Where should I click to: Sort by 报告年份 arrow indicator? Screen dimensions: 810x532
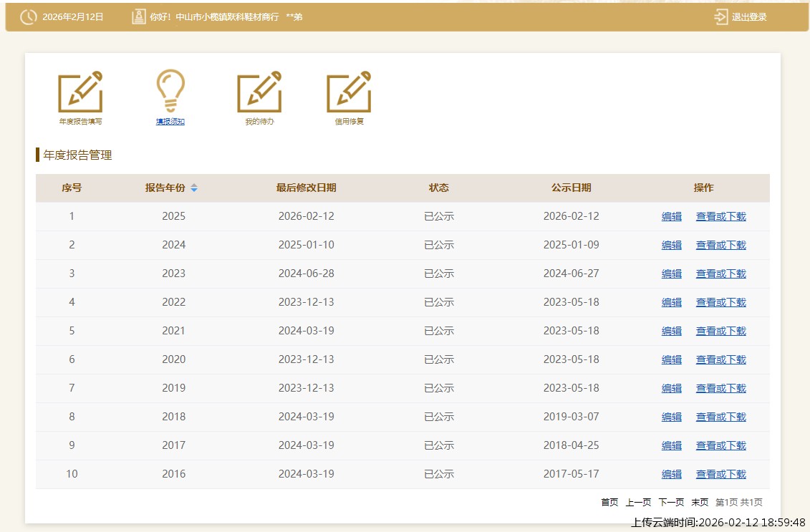pos(194,188)
